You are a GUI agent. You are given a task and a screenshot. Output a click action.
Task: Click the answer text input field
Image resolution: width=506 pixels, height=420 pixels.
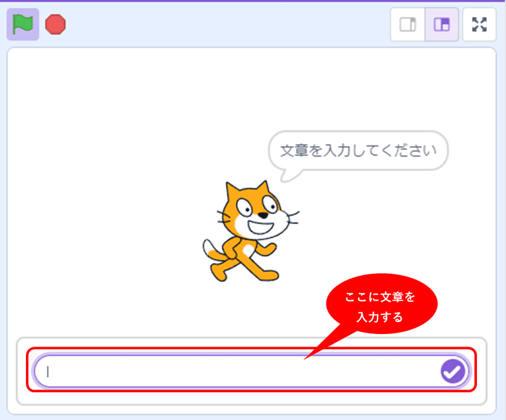tap(251, 371)
